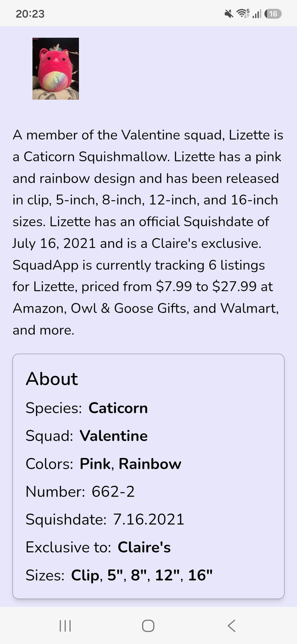Open the Valentine squad link
This screenshot has width=297, height=644.
[x=114, y=436]
